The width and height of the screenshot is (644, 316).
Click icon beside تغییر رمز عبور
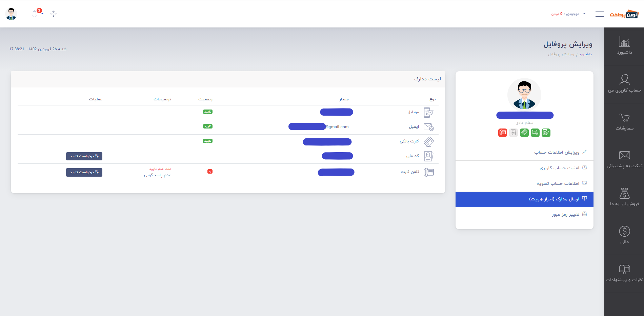pyautogui.click(x=584, y=214)
